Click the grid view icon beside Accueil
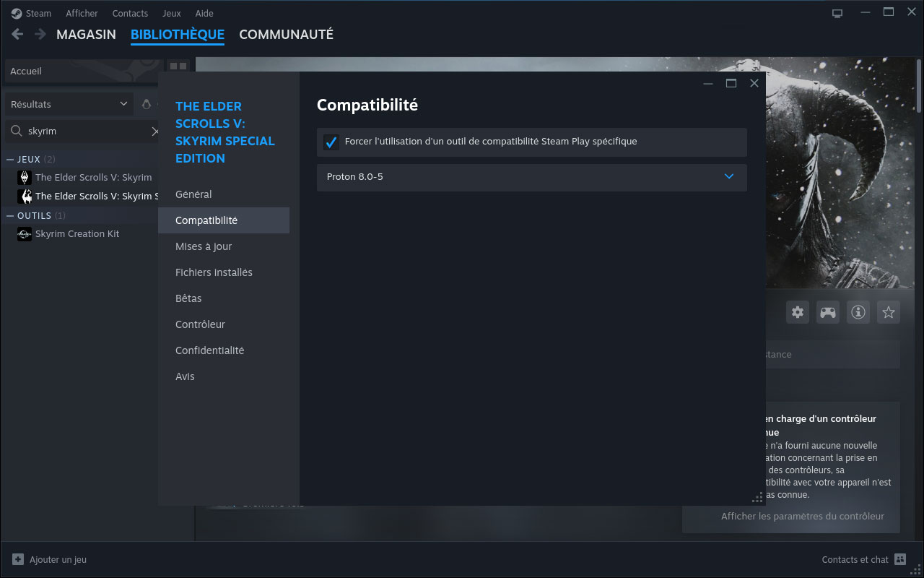The height and width of the screenshot is (578, 924). point(178,66)
